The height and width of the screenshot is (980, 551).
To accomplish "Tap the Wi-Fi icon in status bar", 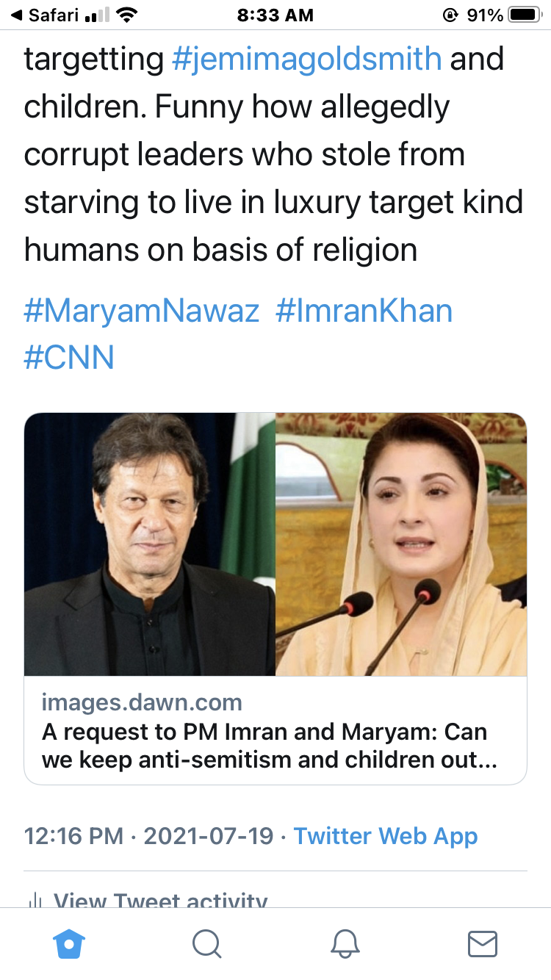I will coord(127,15).
